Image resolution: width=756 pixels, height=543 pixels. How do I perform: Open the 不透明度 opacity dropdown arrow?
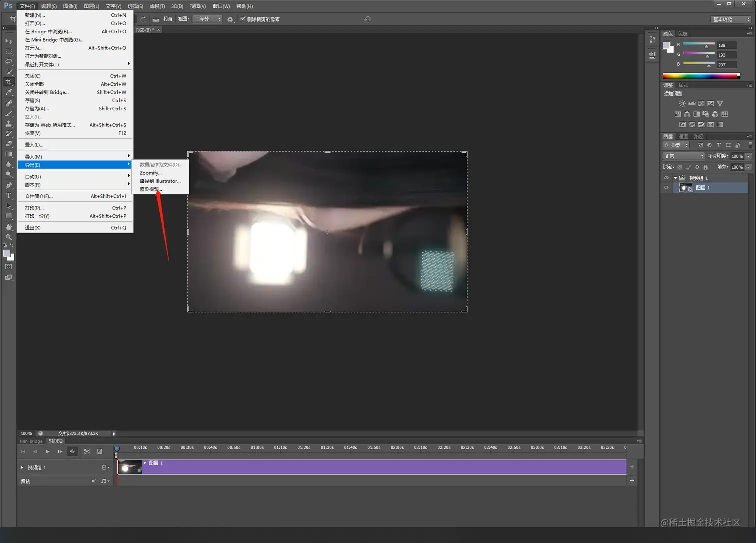pyautogui.click(x=748, y=156)
